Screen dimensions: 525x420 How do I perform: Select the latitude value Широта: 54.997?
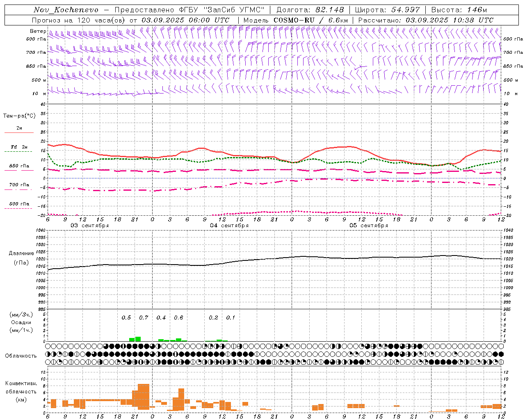coord(388,10)
